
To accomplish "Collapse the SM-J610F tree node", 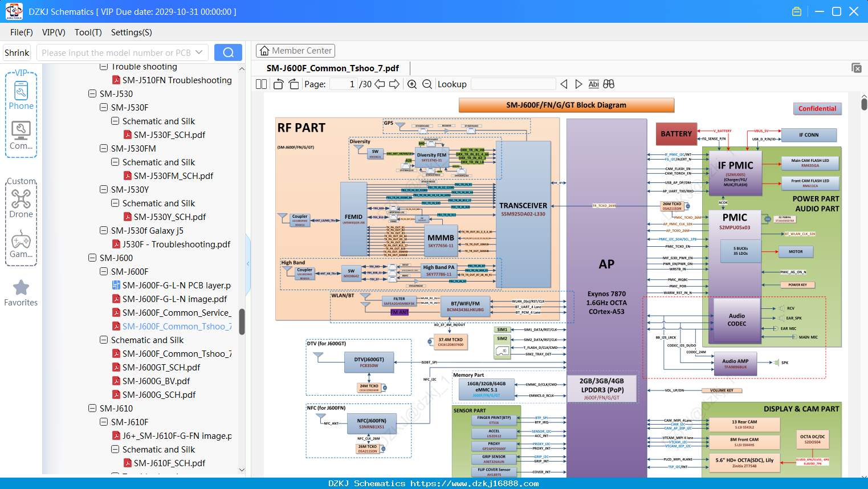I will (104, 422).
